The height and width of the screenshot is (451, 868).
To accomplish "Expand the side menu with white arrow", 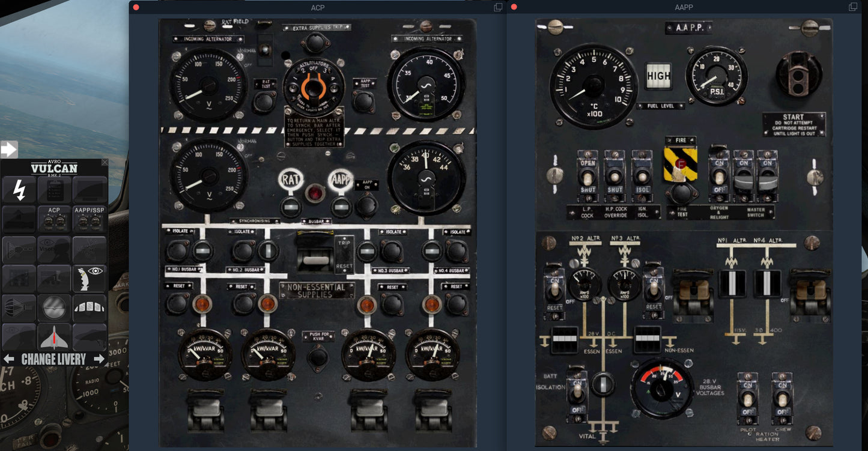I will [9, 149].
